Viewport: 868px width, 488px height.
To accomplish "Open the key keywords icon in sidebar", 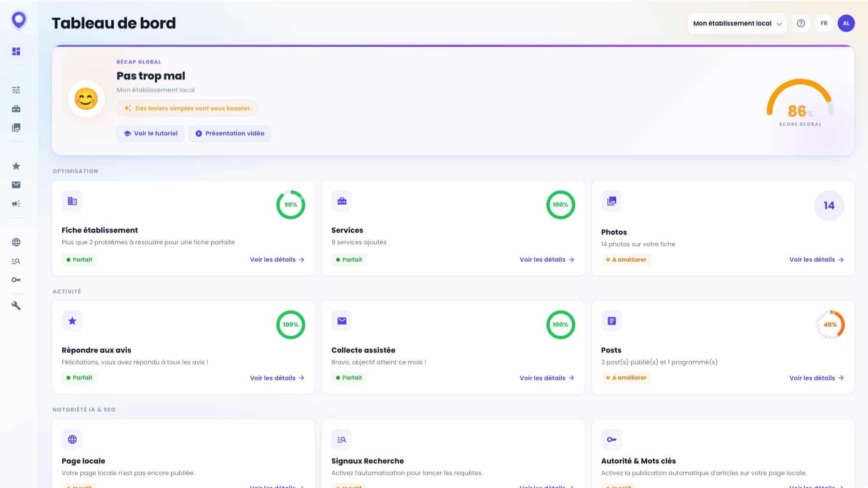I will click(x=16, y=280).
